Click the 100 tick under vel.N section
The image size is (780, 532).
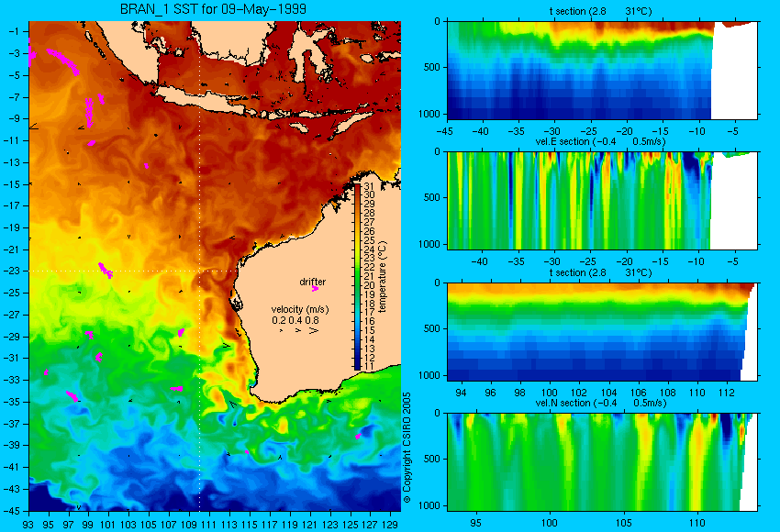[550, 523]
